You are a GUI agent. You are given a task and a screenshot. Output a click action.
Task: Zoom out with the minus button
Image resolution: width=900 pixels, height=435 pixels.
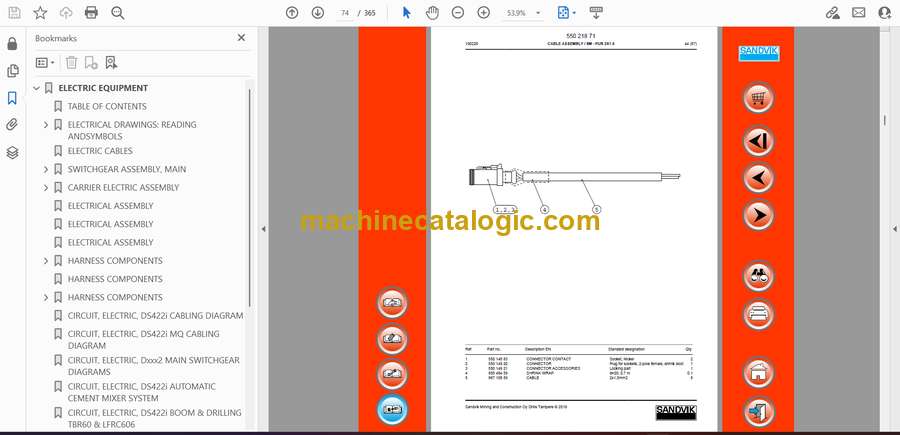[x=457, y=13]
